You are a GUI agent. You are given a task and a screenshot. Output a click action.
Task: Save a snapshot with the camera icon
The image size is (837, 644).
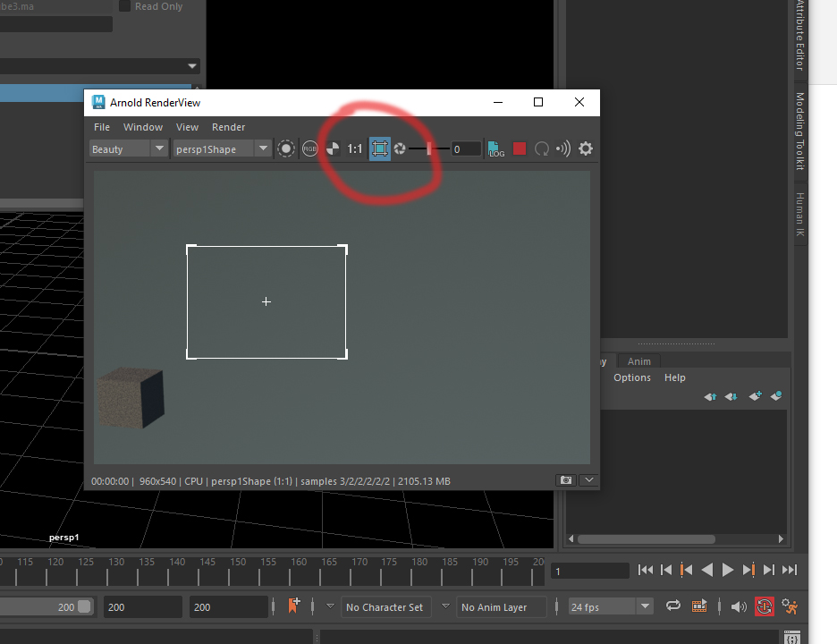[x=566, y=480]
